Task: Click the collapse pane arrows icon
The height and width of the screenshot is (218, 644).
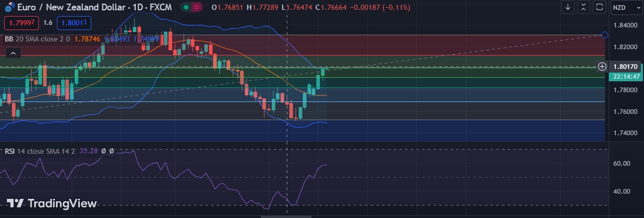Action: click(584, 7)
